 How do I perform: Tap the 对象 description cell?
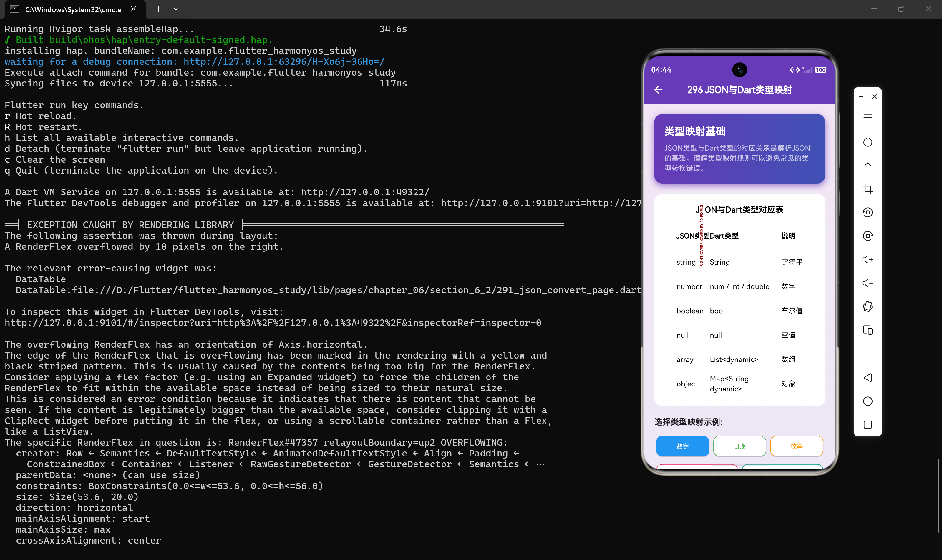click(788, 384)
